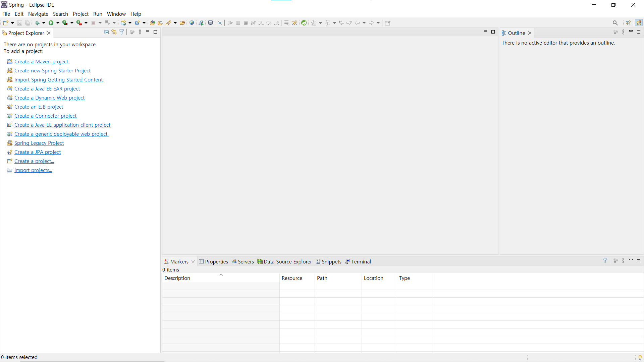Viewport: 644px width, 362px height.
Task: Expand the External Tools dropdown arrow
Action: coord(86,23)
